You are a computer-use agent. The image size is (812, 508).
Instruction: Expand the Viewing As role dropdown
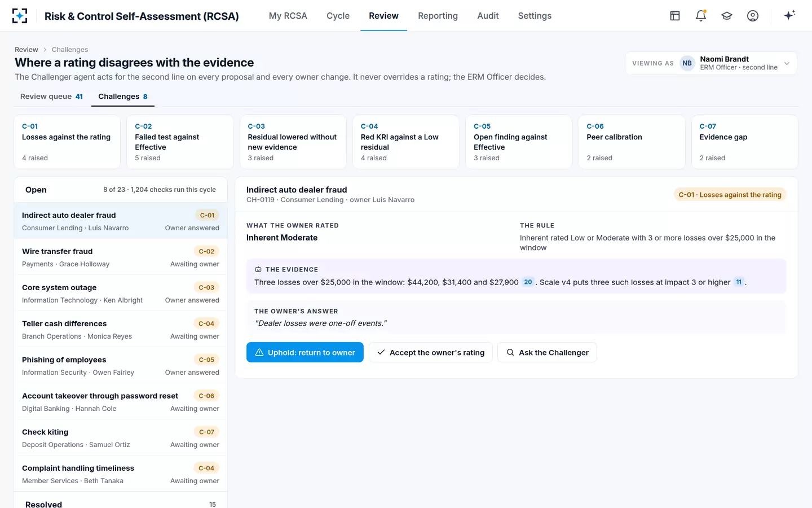711,63
